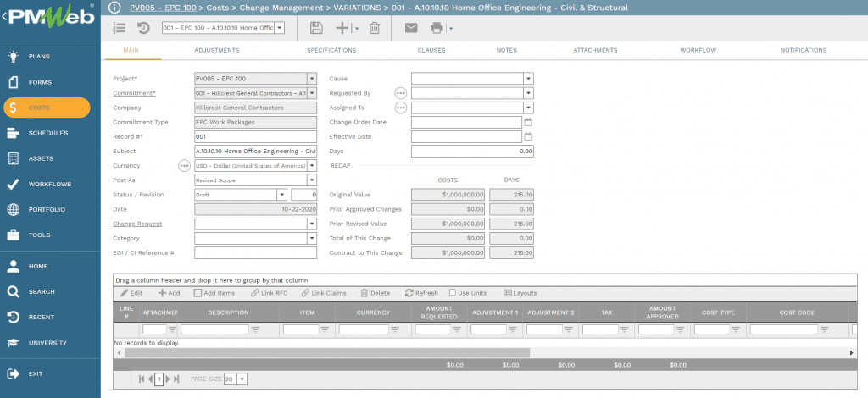Open the Workflows checkmark icon
This screenshot has width=868, height=398.
(x=14, y=184)
